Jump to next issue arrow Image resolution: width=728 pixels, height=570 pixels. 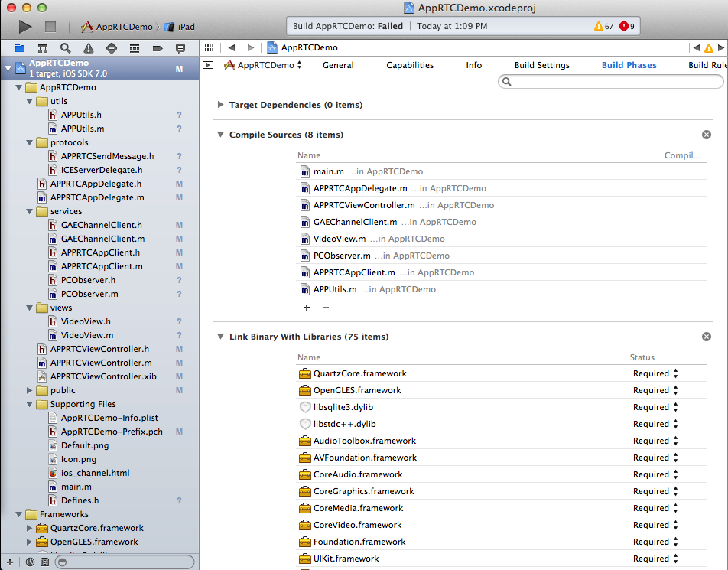point(720,47)
